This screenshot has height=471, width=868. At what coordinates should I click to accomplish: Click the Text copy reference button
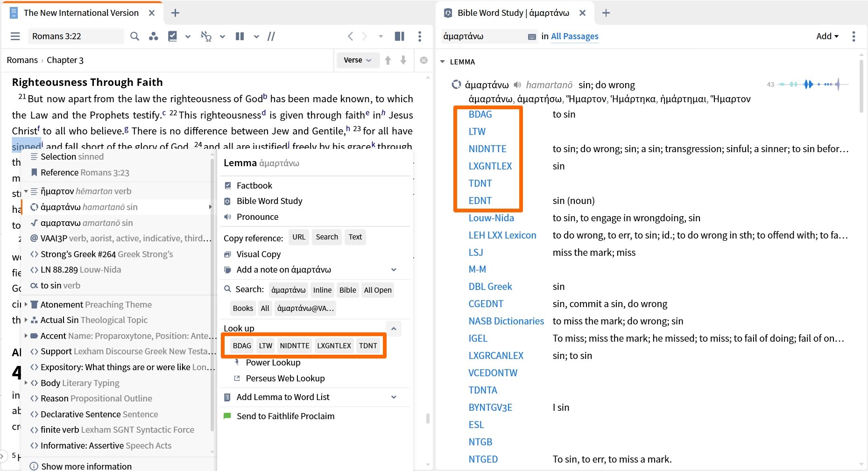coord(355,237)
